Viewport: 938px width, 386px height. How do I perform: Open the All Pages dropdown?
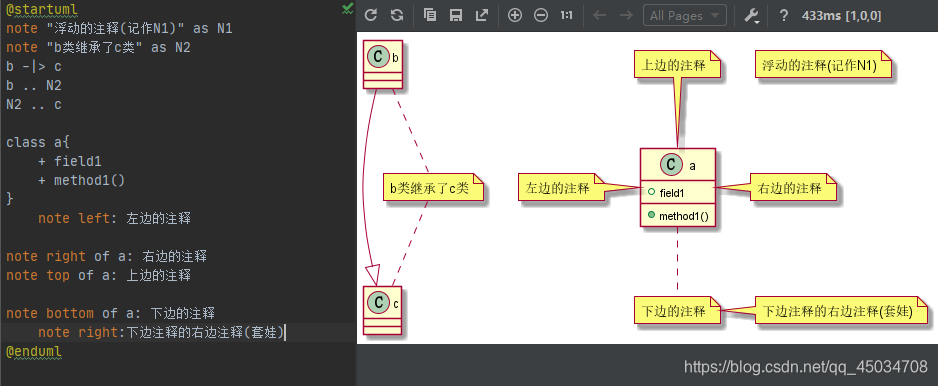coord(685,15)
